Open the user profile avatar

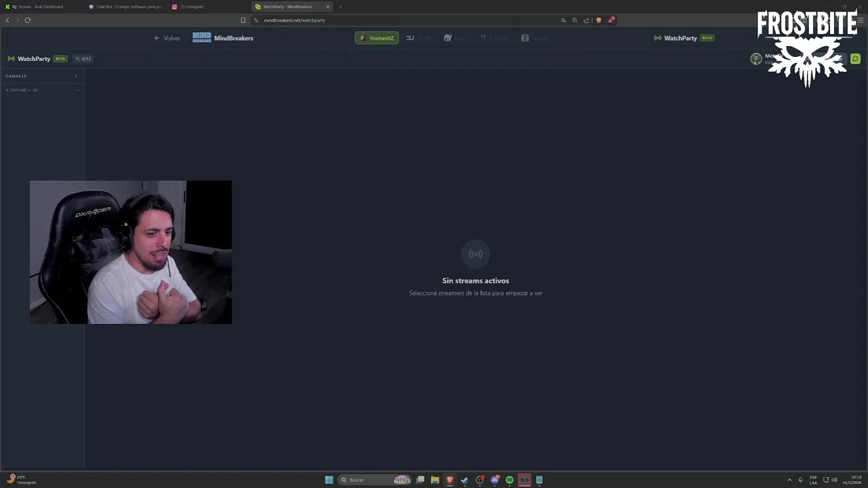(x=756, y=59)
